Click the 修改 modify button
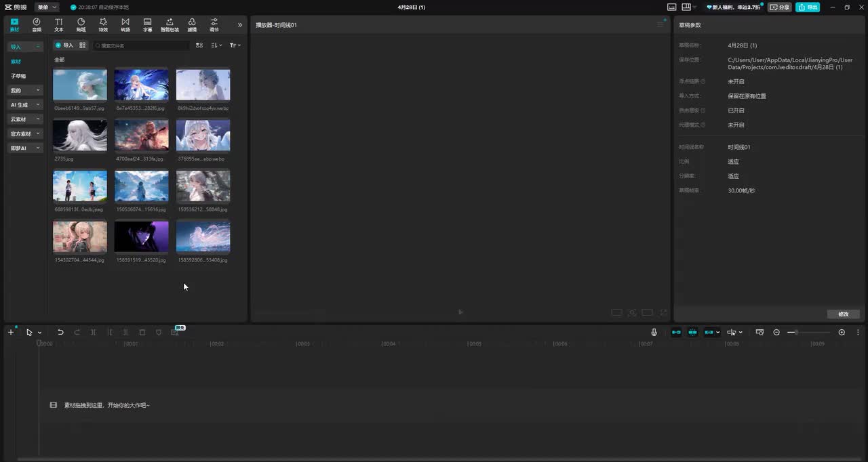The height and width of the screenshot is (462, 868). point(844,314)
